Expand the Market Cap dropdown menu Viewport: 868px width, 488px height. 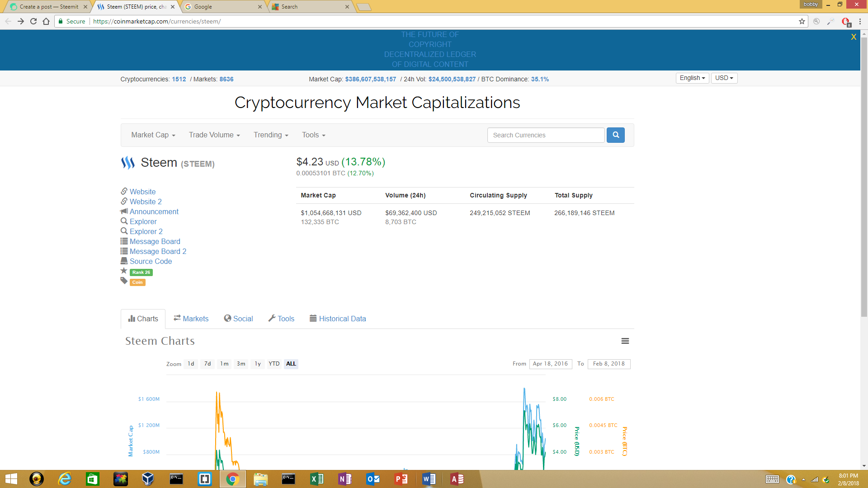click(x=153, y=135)
